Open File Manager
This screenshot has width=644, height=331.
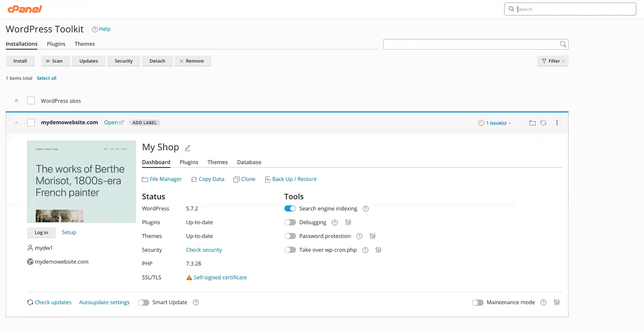coord(162,179)
